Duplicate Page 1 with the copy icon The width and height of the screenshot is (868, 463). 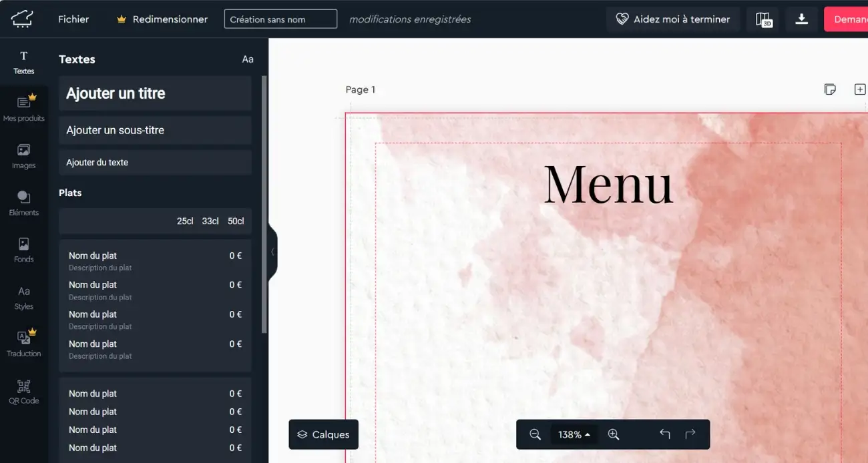tap(830, 89)
